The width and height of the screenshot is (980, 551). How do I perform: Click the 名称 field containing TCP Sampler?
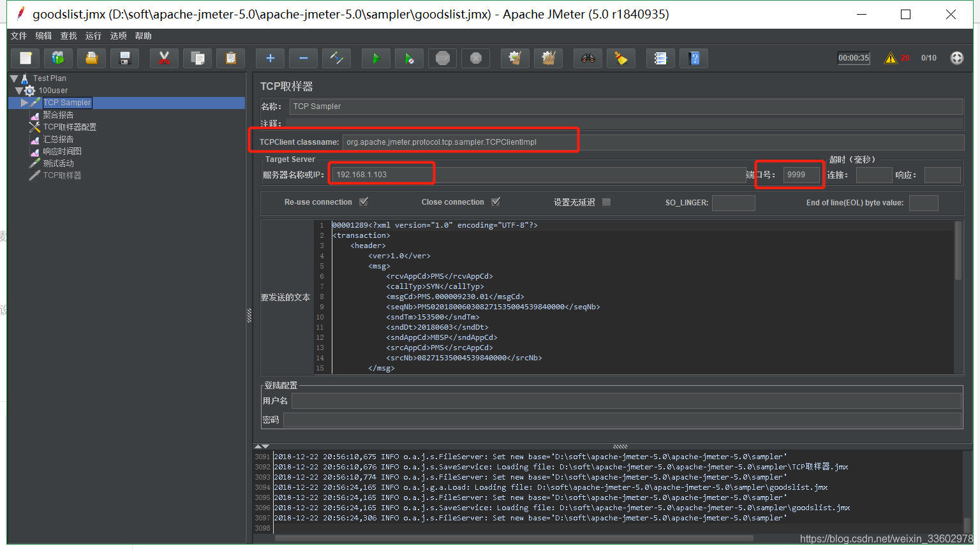tap(627, 107)
